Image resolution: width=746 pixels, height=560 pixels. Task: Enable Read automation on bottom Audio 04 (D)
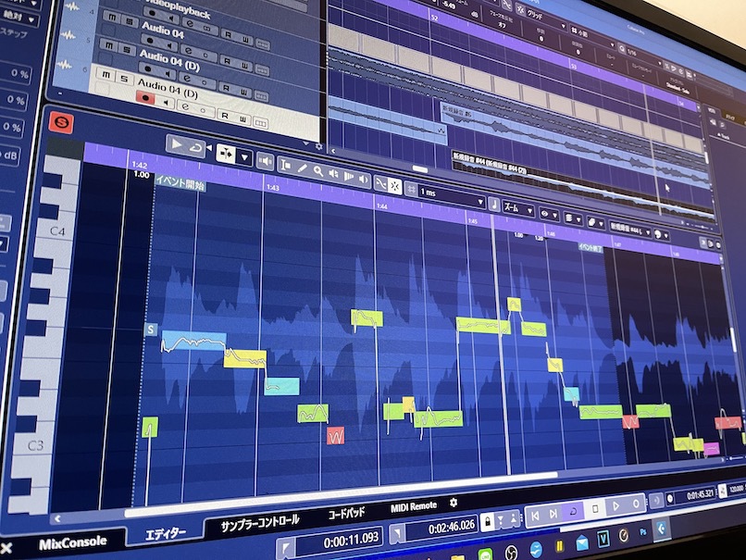click(x=225, y=115)
